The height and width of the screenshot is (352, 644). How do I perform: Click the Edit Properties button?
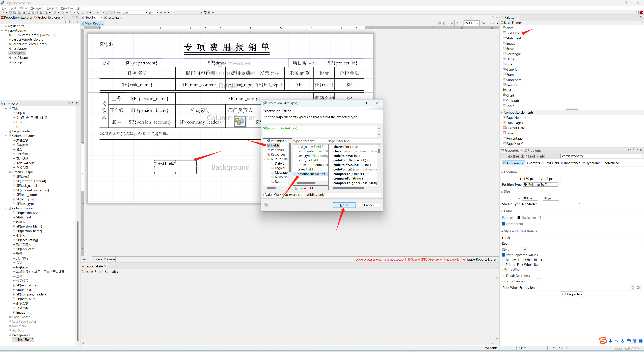(x=571, y=294)
